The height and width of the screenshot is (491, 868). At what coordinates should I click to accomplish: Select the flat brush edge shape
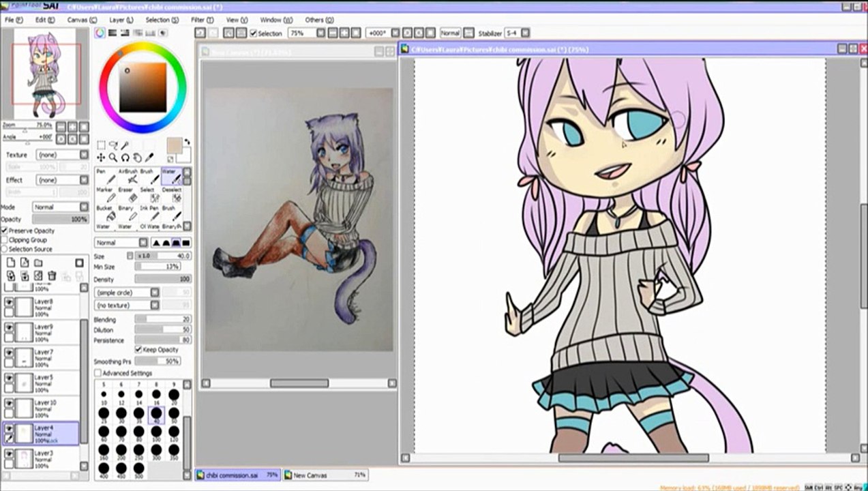186,243
